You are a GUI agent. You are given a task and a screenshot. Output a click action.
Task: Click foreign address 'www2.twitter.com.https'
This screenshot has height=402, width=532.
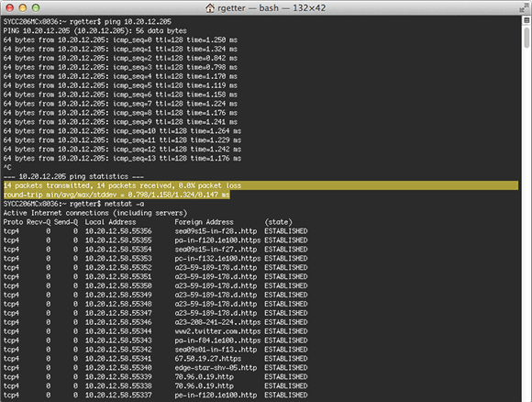pyautogui.click(x=217, y=331)
